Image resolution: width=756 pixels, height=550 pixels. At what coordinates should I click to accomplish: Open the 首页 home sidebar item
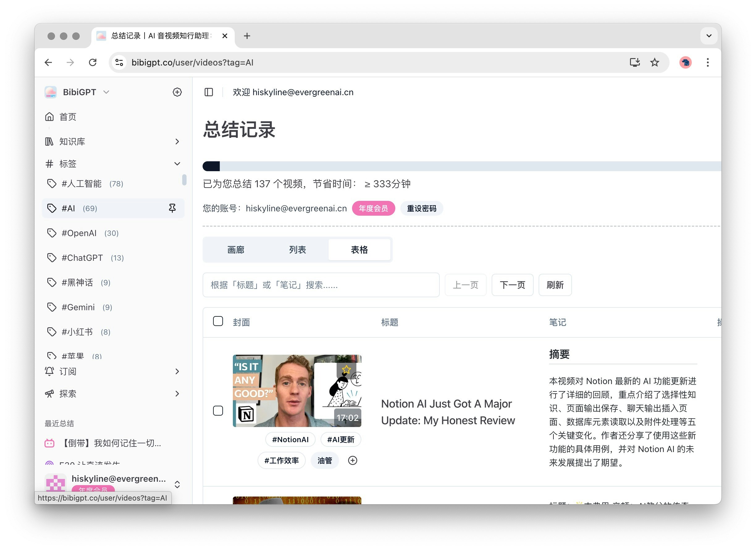(68, 117)
